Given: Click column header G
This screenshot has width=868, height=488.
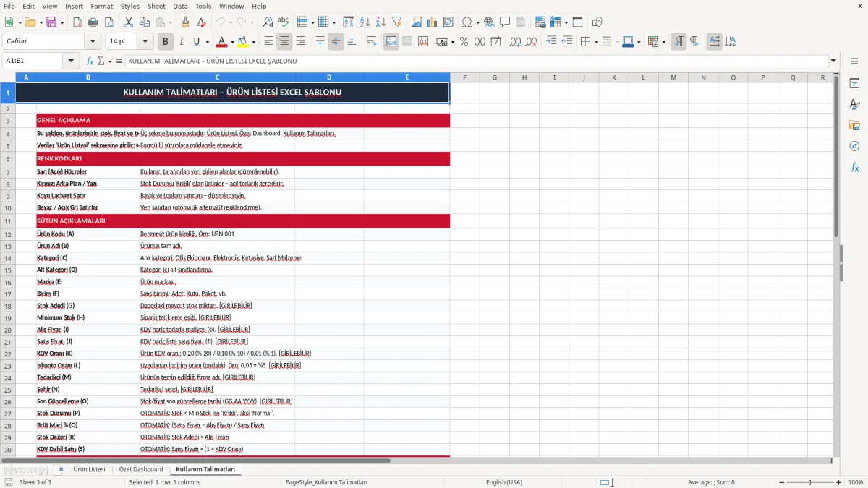Looking at the screenshot, I should (x=495, y=77).
